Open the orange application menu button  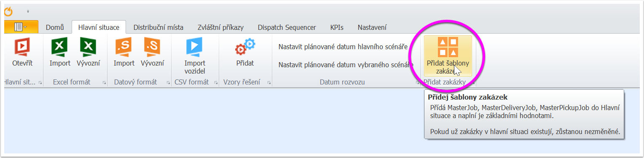(21, 27)
